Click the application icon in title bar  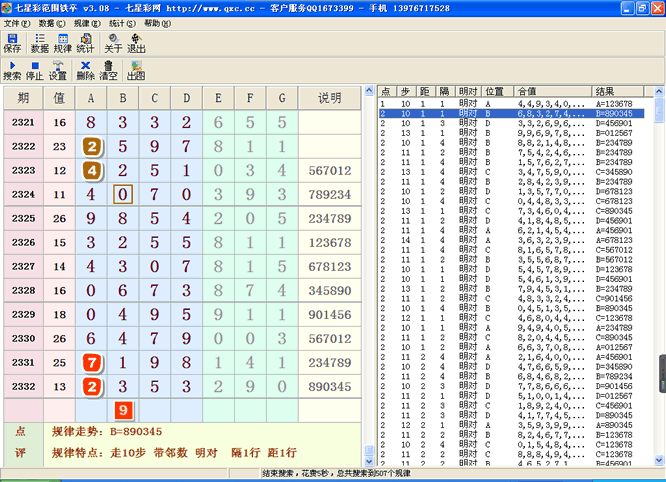pyautogui.click(x=6, y=8)
